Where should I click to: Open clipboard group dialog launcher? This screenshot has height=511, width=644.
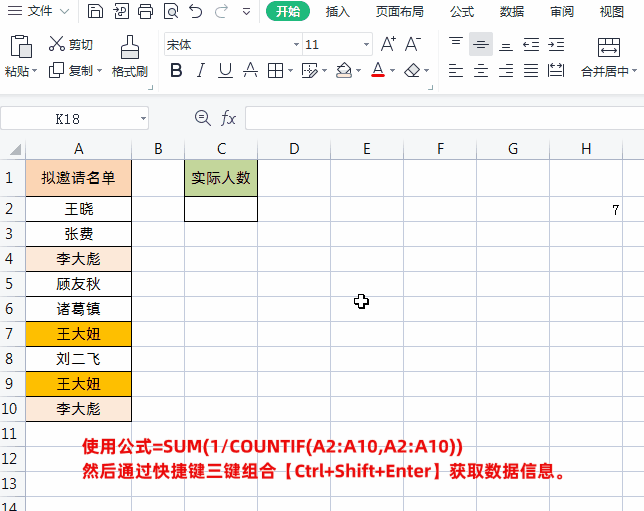click(x=150, y=87)
